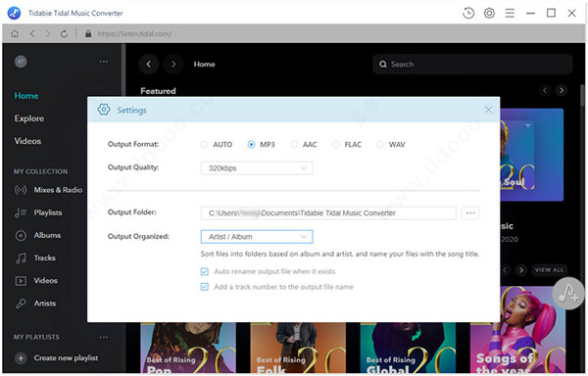Click the Tidabie app logo
The width and height of the screenshot is (588, 376).
[15, 13]
